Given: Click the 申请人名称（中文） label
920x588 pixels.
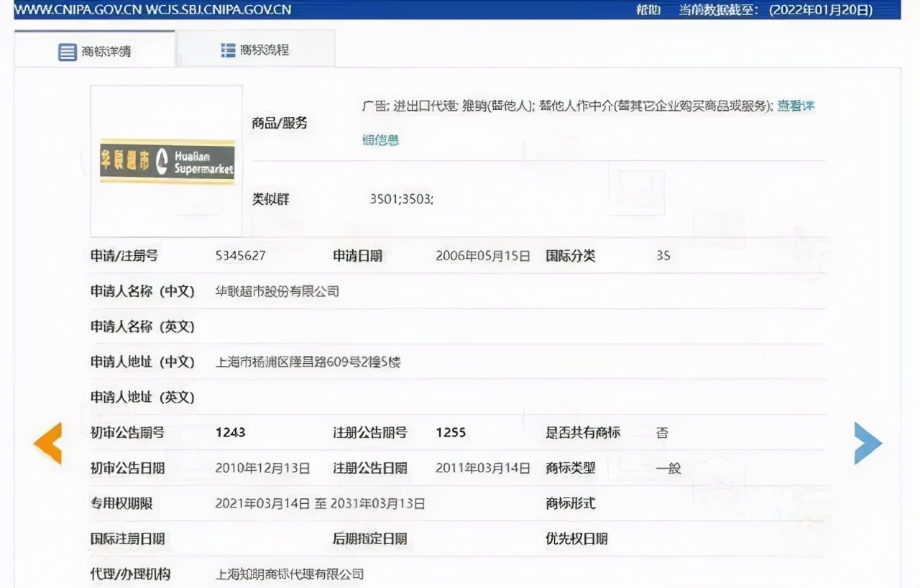Looking at the screenshot, I should click(143, 291).
